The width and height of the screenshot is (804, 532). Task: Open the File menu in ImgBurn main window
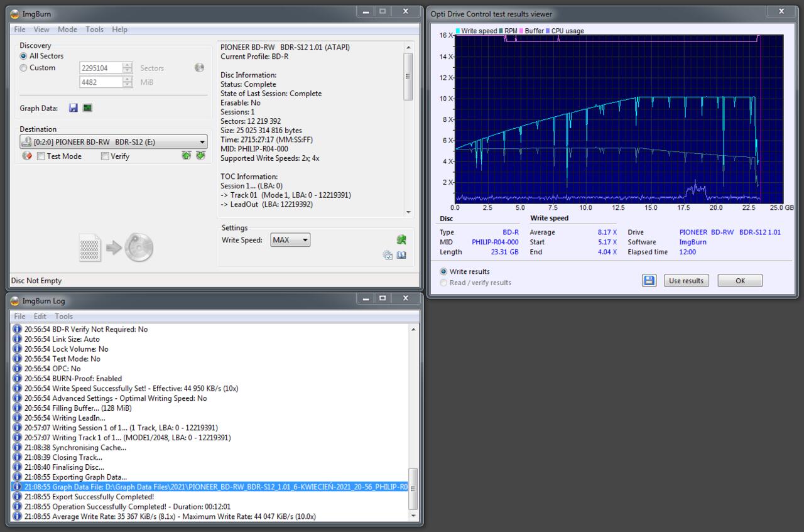coord(19,30)
